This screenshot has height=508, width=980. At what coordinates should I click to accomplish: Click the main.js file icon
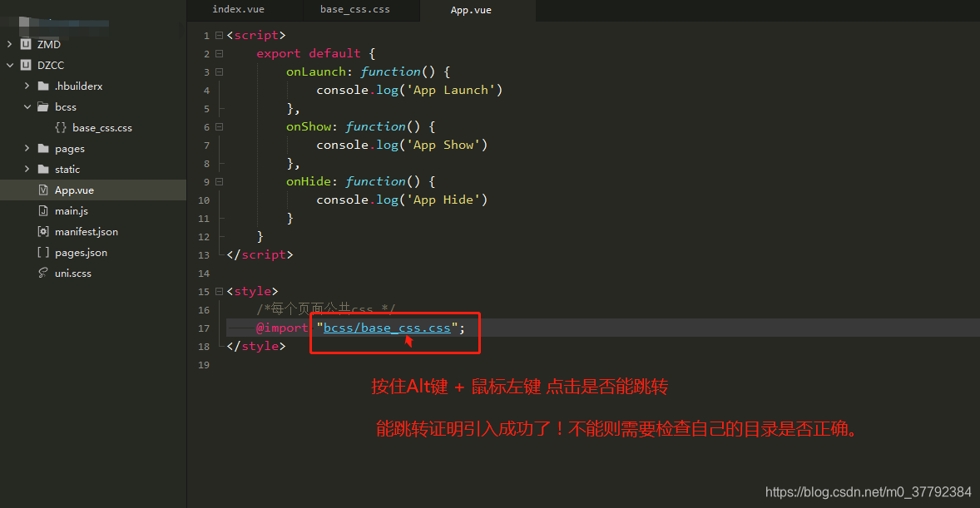click(x=43, y=210)
